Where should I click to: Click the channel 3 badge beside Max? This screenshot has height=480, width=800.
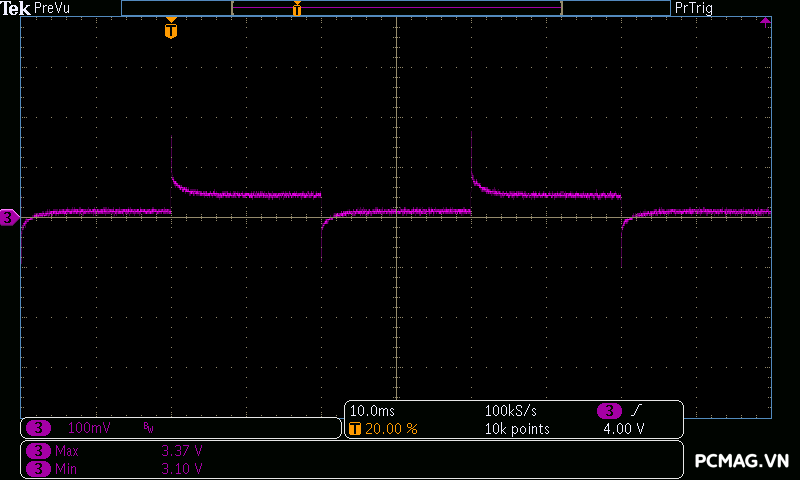click(38, 451)
